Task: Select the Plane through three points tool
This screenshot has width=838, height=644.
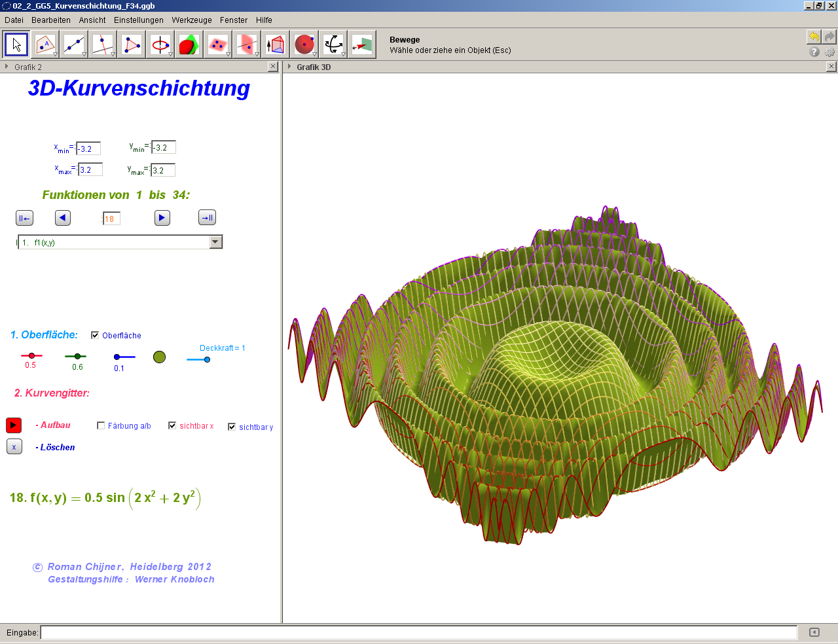Action: [218, 45]
